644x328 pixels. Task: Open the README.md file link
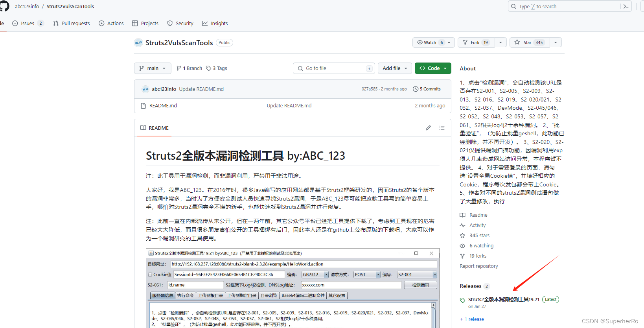pos(163,105)
